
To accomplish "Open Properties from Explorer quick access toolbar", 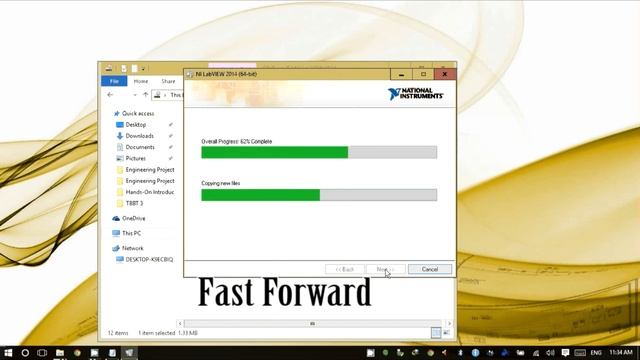I will pyautogui.click(x=124, y=69).
